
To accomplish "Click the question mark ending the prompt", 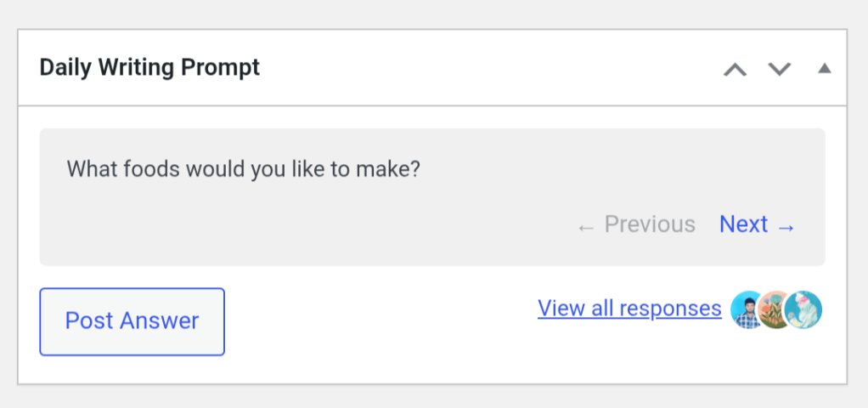I will tap(415, 168).
